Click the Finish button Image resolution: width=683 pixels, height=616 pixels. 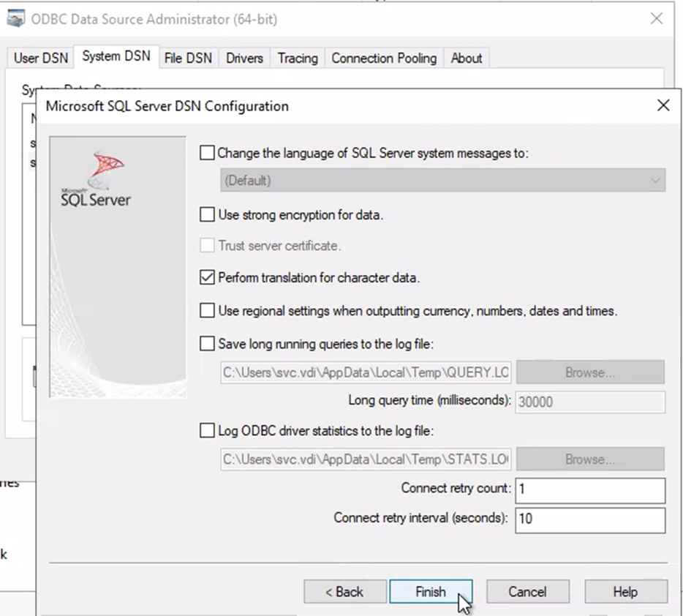[431, 592]
